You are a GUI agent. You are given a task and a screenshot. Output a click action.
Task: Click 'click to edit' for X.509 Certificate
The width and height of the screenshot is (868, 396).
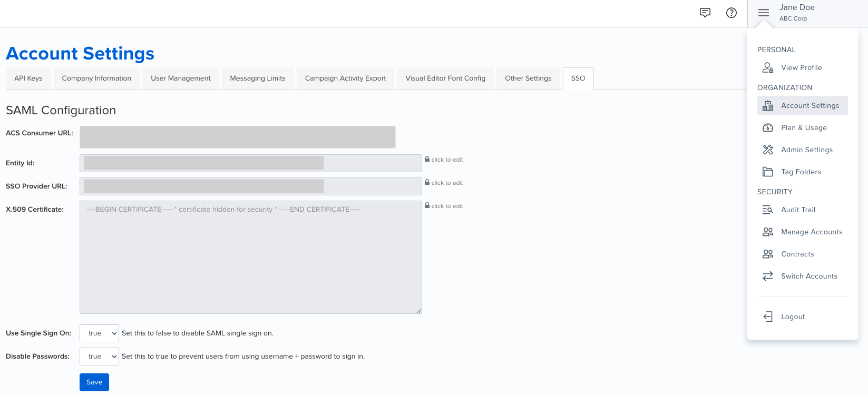[447, 206]
